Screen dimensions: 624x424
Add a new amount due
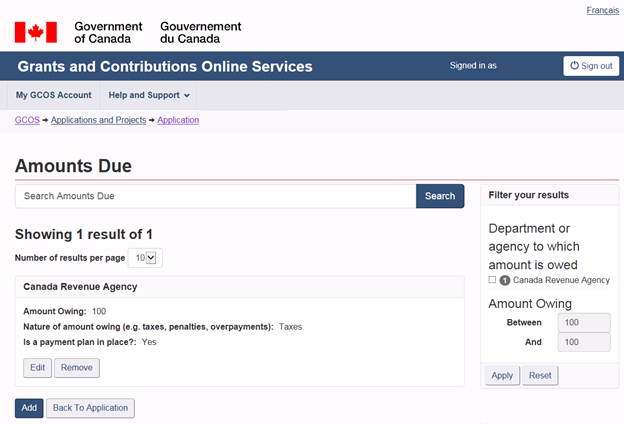pos(29,408)
